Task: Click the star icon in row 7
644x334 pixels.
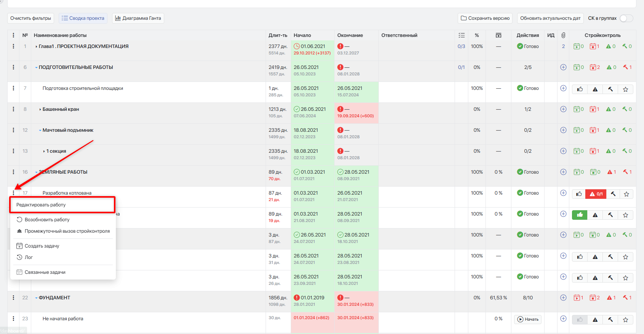Action: point(625,89)
